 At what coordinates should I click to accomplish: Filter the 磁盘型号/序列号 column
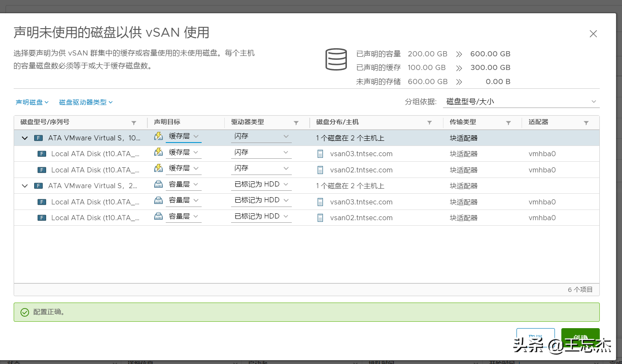point(134,122)
